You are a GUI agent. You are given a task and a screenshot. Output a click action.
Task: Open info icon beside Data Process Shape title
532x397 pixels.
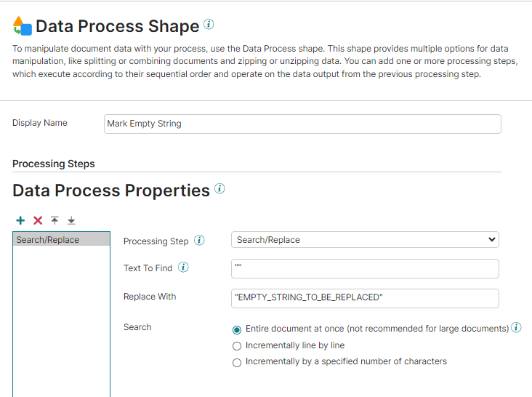click(x=209, y=24)
